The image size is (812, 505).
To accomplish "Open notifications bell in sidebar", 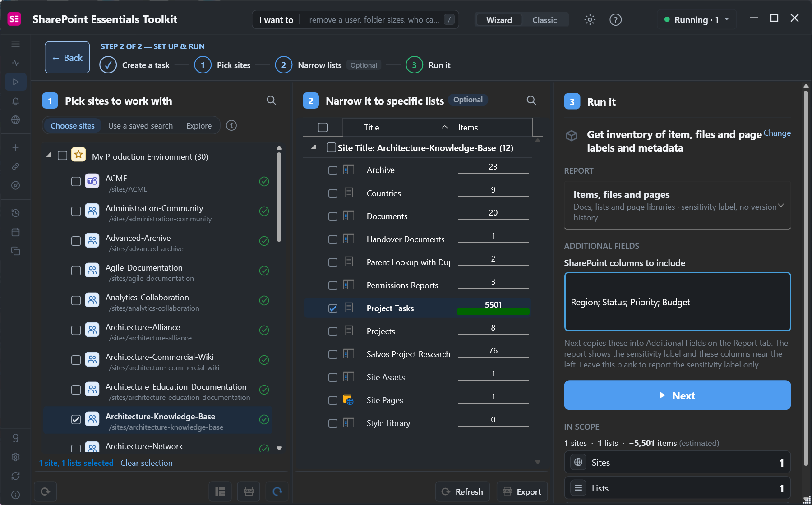I will coord(16,101).
